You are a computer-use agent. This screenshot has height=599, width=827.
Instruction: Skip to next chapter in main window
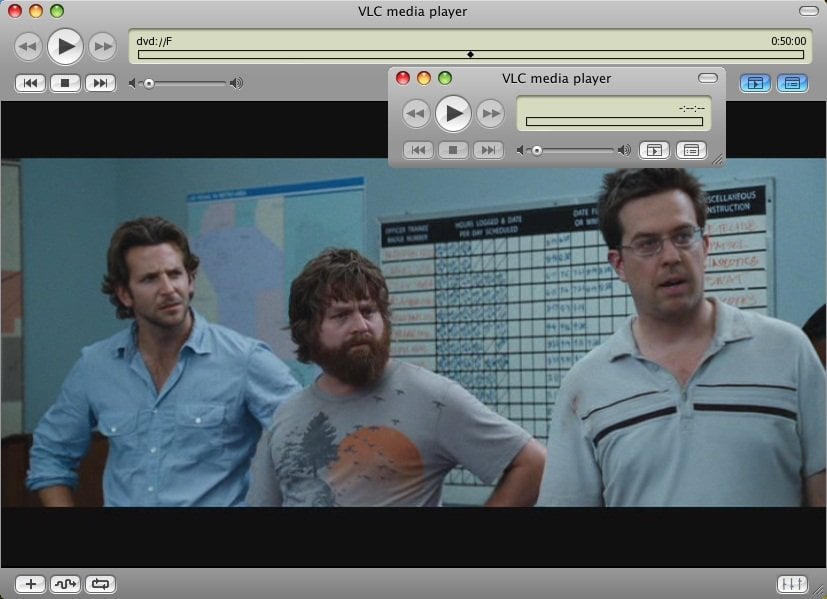[x=100, y=83]
